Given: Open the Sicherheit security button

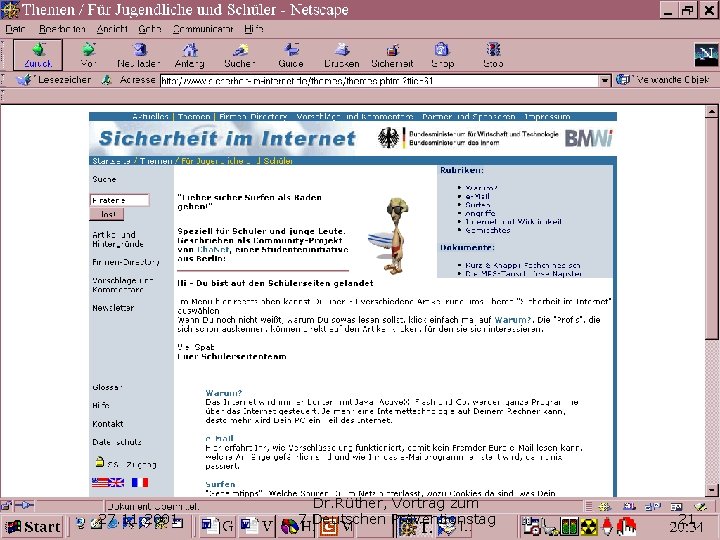Looking at the screenshot, I should click(x=392, y=55).
